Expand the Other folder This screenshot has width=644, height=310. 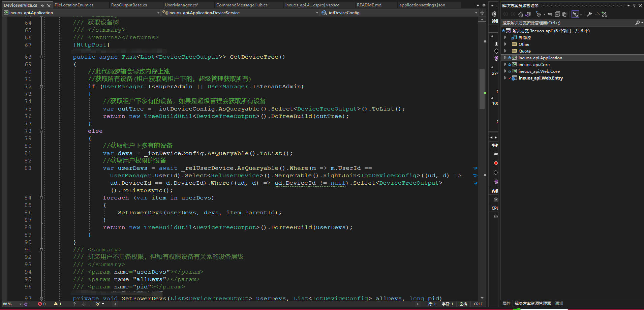[505, 44]
